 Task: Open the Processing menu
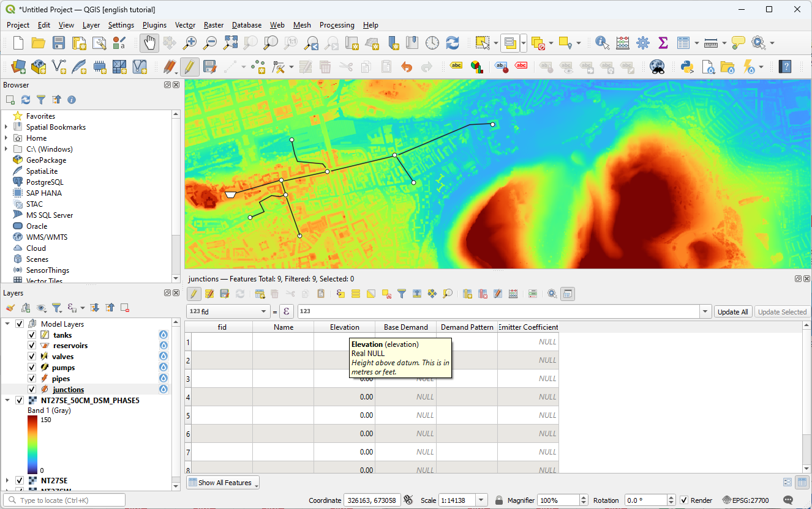pyautogui.click(x=336, y=25)
